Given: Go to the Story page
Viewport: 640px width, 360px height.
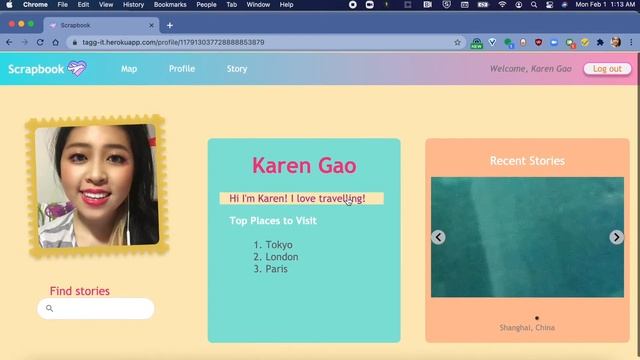Looking at the screenshot, I should (237, 69).
